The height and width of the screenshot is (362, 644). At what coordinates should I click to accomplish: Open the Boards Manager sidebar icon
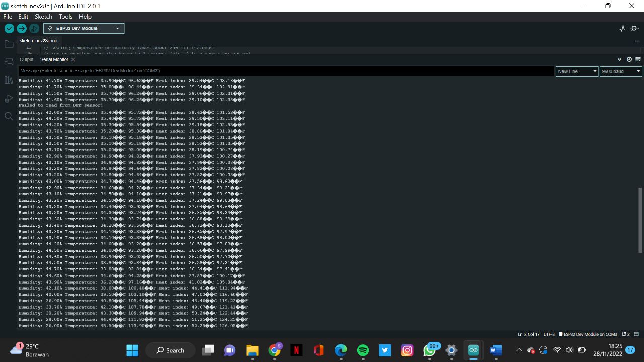pos(9,61)
